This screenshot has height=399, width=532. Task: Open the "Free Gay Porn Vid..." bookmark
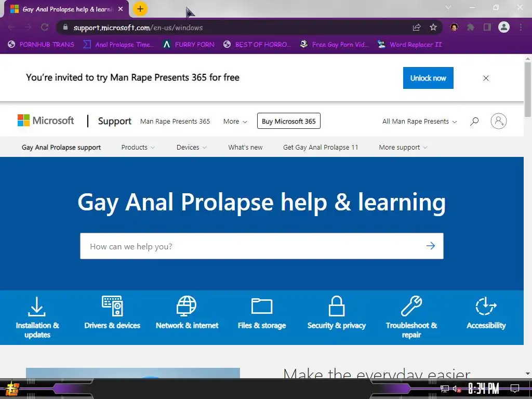[x=334, y=45]
